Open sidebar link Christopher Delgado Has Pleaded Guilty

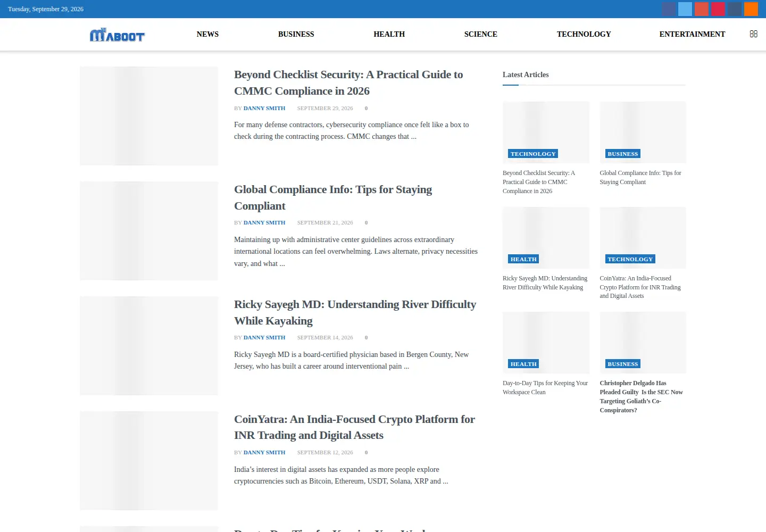coord(641,396)
